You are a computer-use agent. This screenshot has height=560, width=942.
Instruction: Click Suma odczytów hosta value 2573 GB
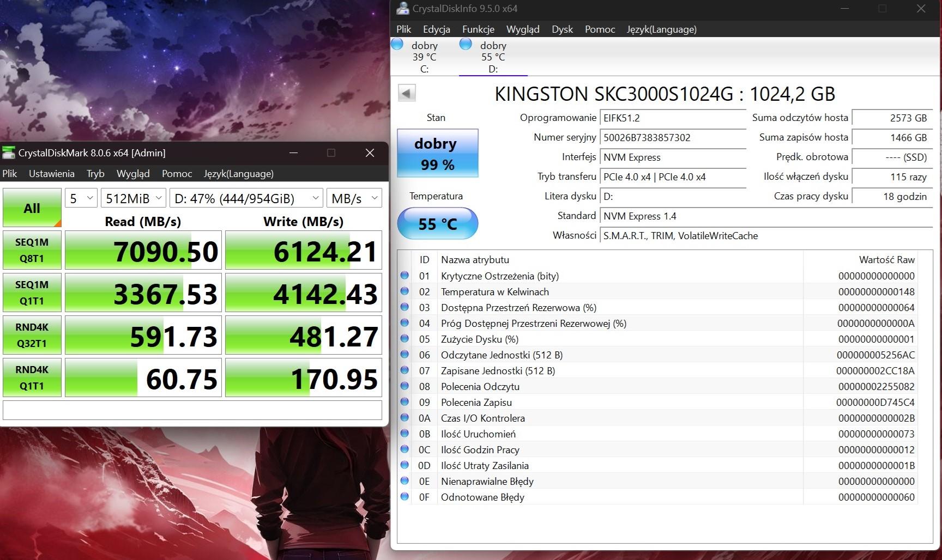[x=892, y=118]
